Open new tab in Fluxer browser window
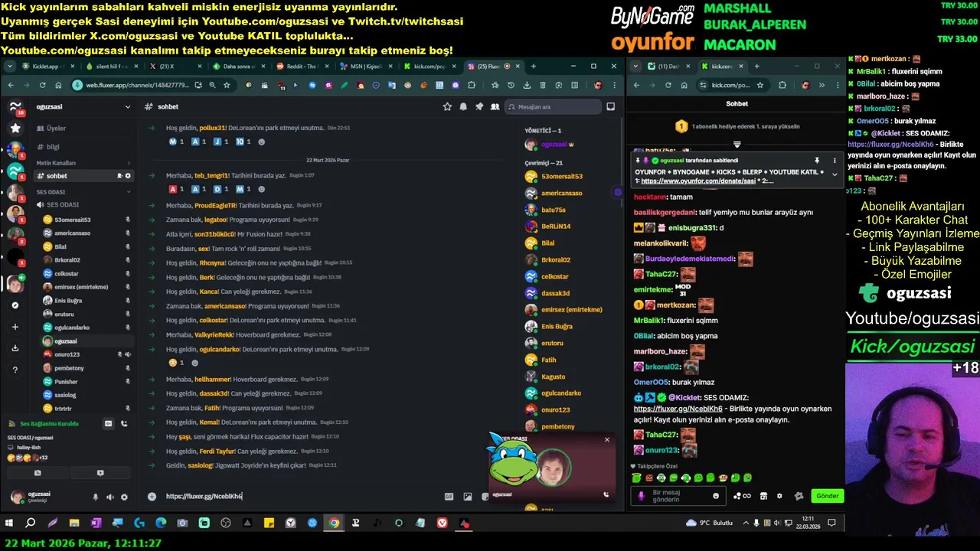Image resolution: width=980 pixels, height=551 pixels. [534, 67]
